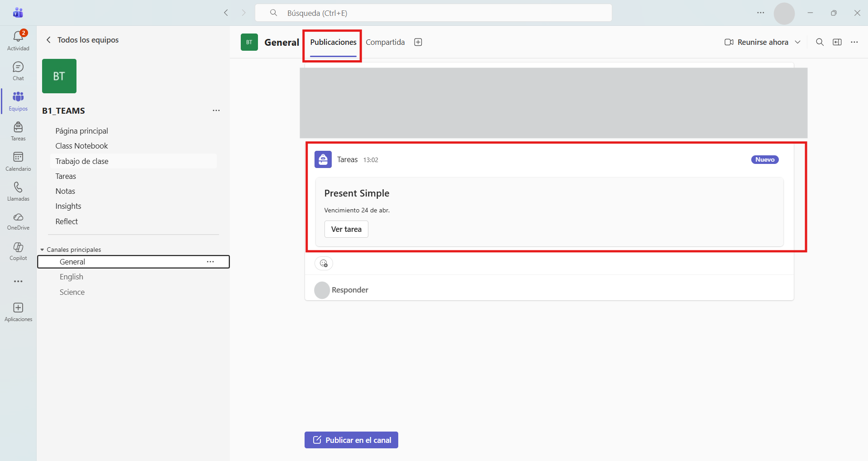
Task: Open more channel options in the header
Action: [854, 42]
